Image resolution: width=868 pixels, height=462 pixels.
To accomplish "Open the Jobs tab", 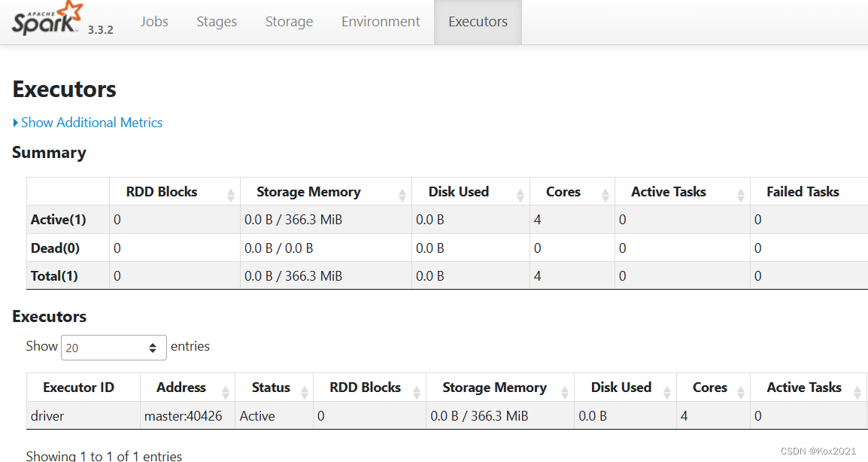I will click(x=154, y=22).
